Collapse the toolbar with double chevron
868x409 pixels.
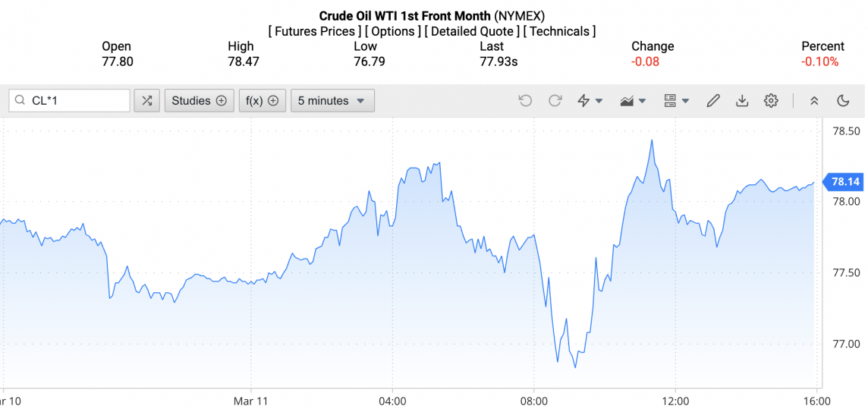click(814, 101)
